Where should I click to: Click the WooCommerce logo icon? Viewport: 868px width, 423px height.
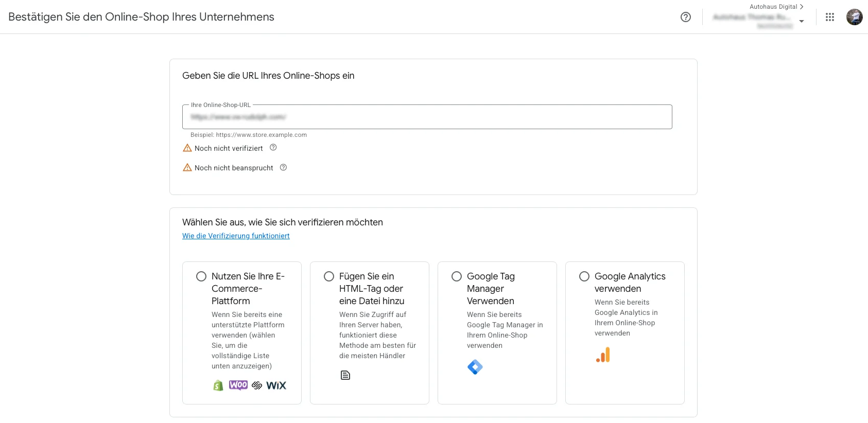point(238,385)
